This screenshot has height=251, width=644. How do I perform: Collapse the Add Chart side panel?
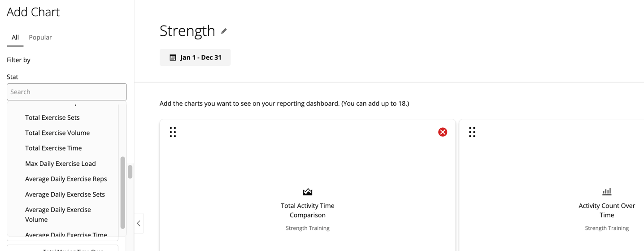[x=139, y=223]
